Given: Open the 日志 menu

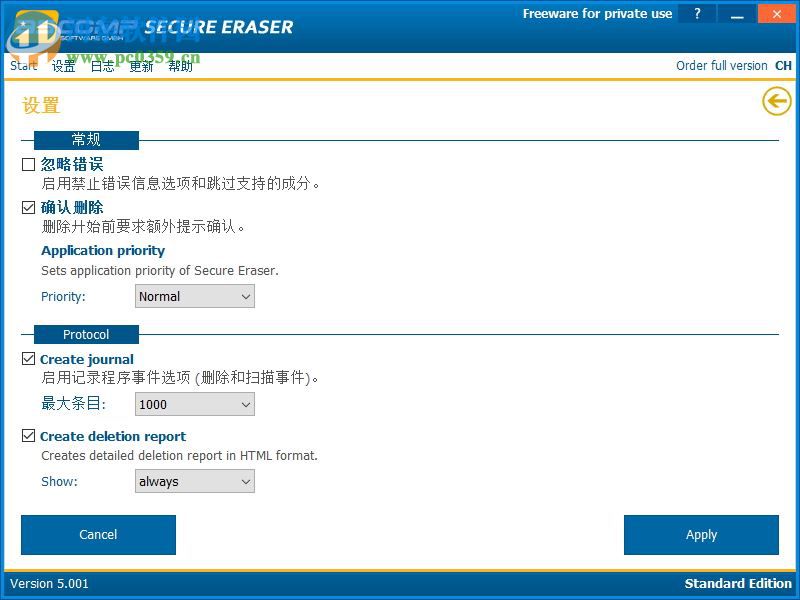Looking at the screenshot, I should 102,65.
